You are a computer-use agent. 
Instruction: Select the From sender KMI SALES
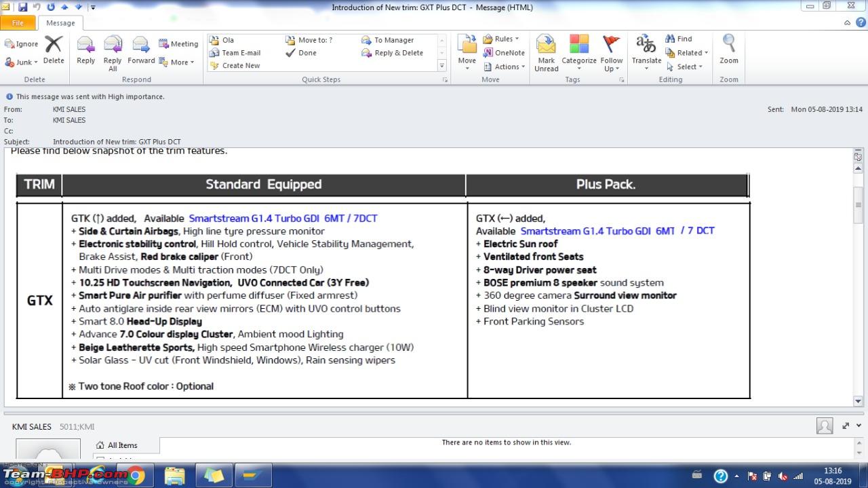click(69, 109)
